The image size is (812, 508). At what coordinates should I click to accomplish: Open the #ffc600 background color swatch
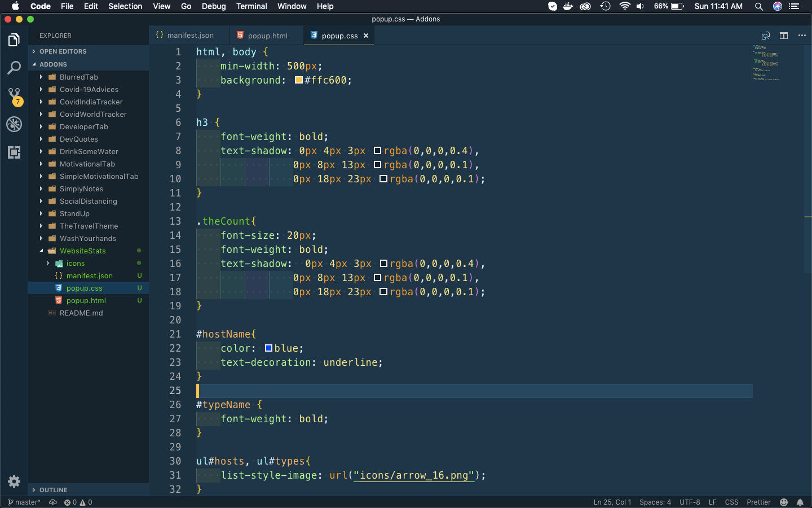point(299,80)
